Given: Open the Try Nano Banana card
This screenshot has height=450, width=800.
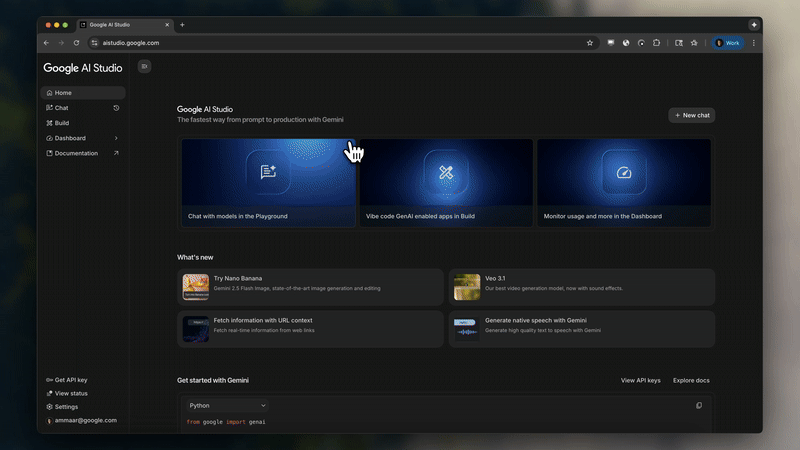Looking at the screenshot, I should [x=310, y=287].
